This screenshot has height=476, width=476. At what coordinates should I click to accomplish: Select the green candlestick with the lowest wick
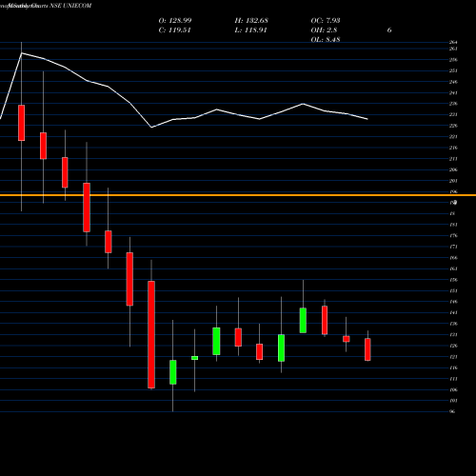(173, 372)
